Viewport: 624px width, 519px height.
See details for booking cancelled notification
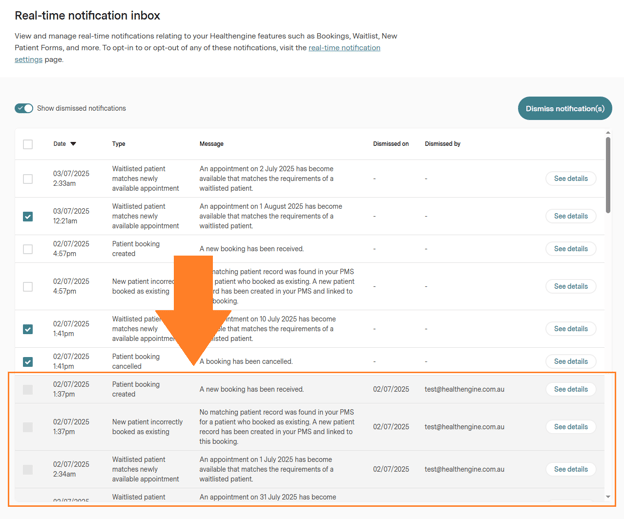570,362
